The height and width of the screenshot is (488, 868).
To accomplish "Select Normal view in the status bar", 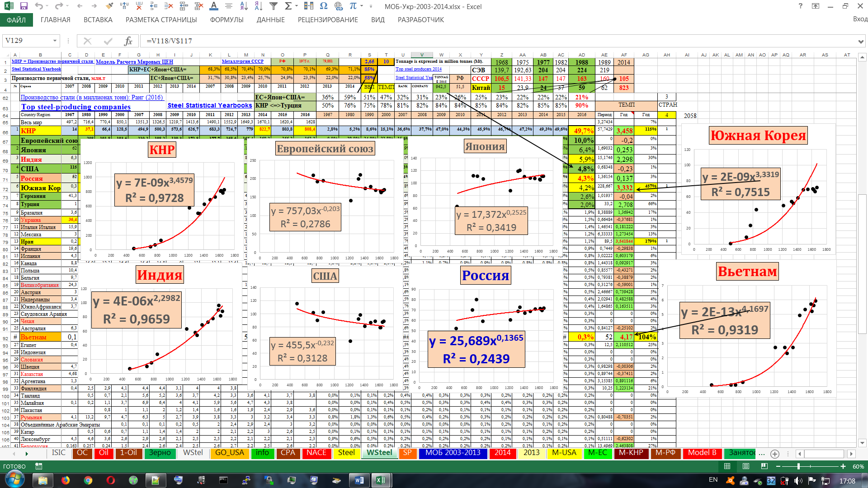I will click(727, 466).
